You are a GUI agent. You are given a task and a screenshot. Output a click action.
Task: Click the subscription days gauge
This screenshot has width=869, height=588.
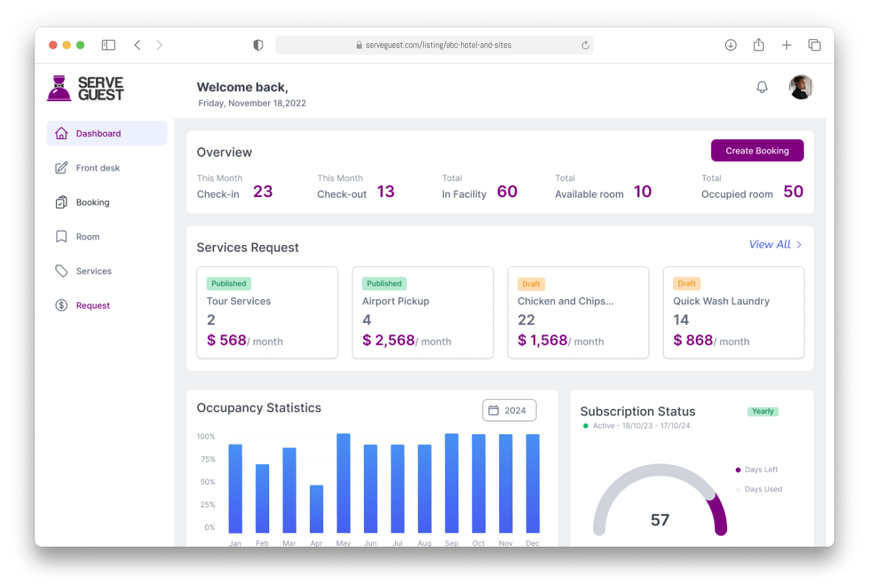click(659, 501)
